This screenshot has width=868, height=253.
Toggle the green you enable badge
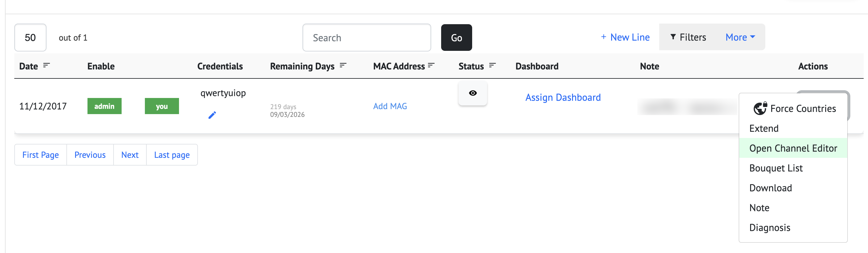[162, 106]
